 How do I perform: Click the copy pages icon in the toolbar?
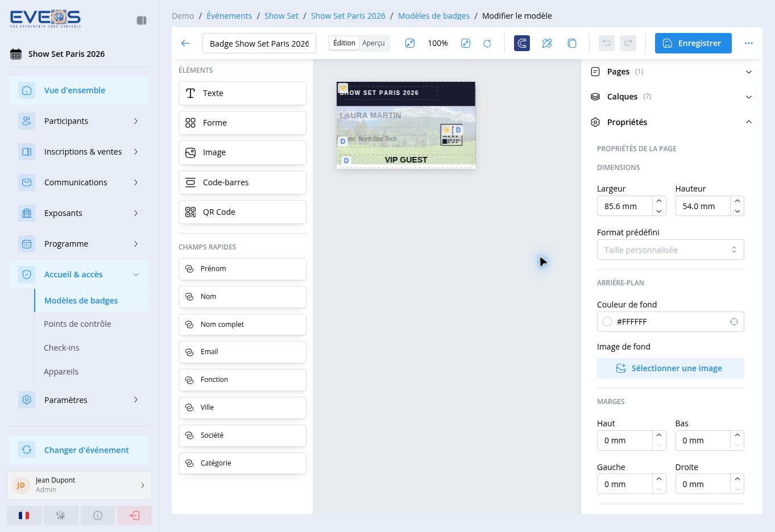click(x=572, y=43)
